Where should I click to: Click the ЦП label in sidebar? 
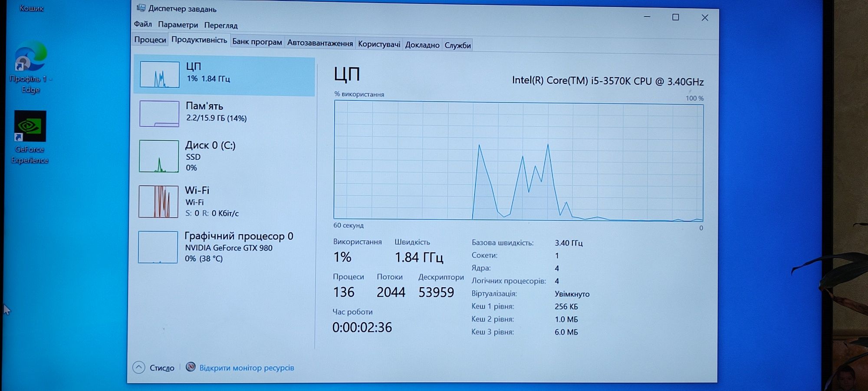[x=194, y=66]
